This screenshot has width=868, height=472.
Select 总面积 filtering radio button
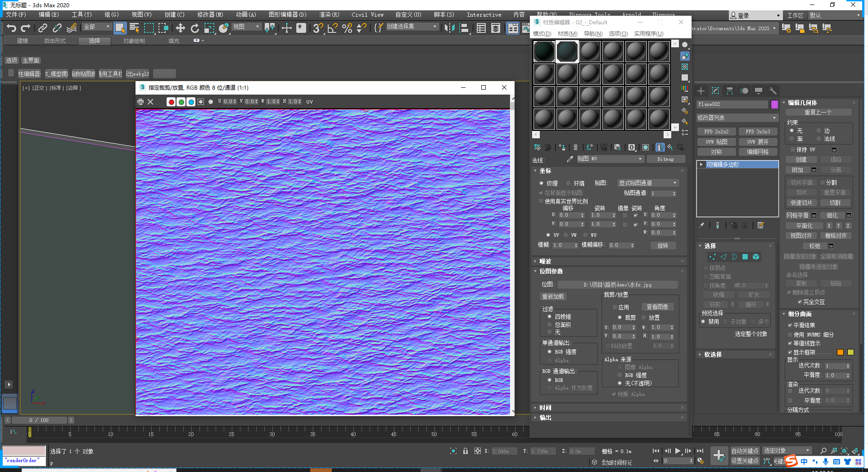(549, 324)
